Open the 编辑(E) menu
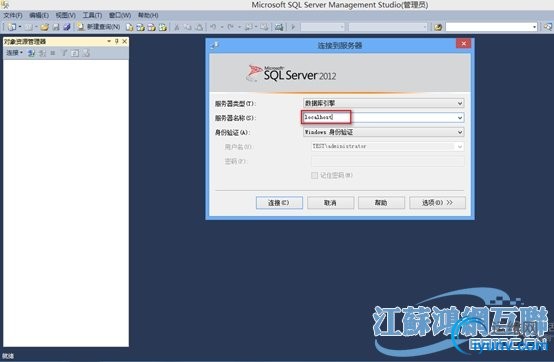 39,15
